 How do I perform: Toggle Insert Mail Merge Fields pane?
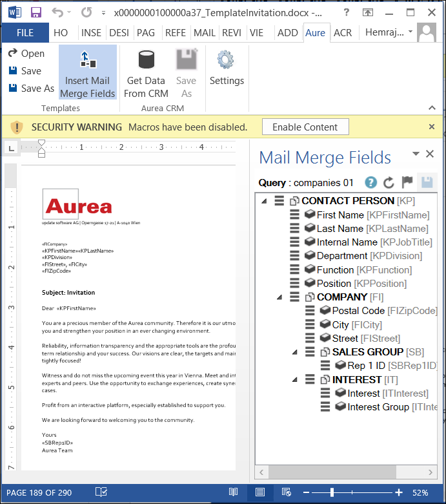point(88,72)
